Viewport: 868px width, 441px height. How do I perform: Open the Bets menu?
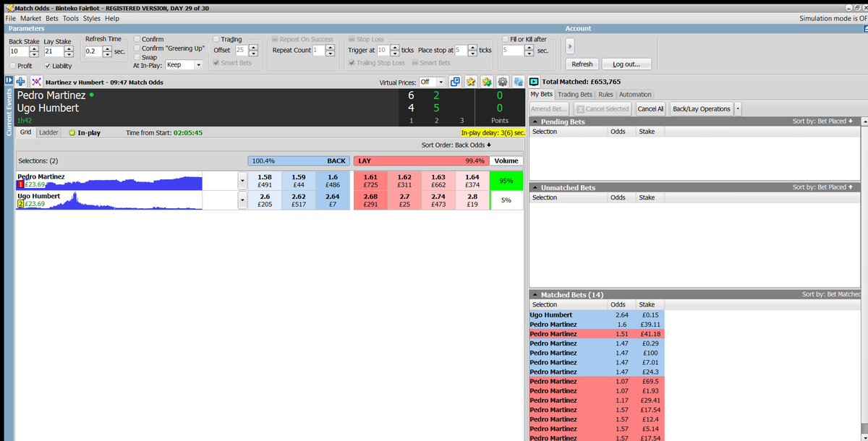(52, 18)
